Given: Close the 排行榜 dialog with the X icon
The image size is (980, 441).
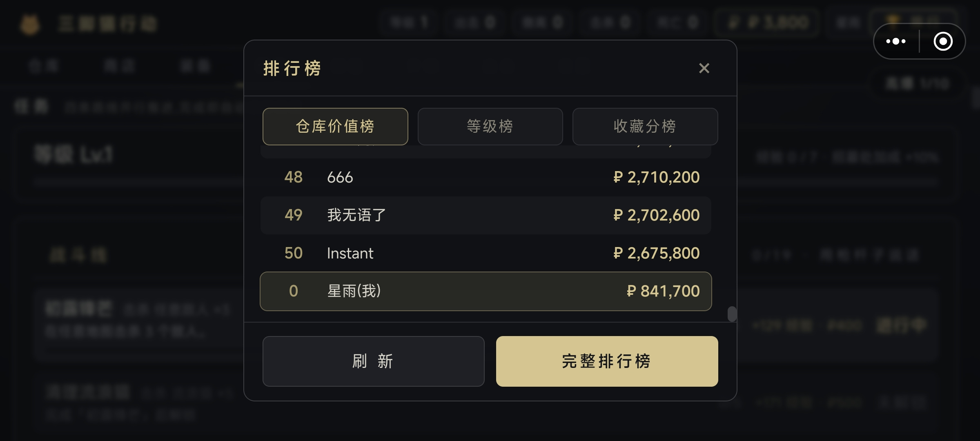Looking at the screenshot, I should point(704,68).
